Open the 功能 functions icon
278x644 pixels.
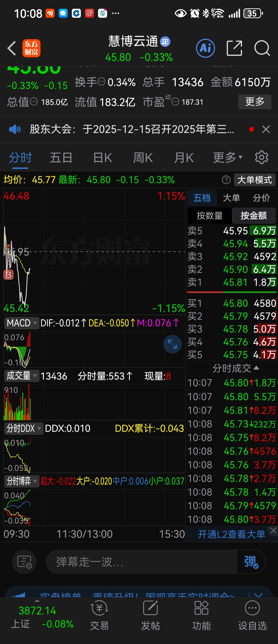(x=201, y=615)
